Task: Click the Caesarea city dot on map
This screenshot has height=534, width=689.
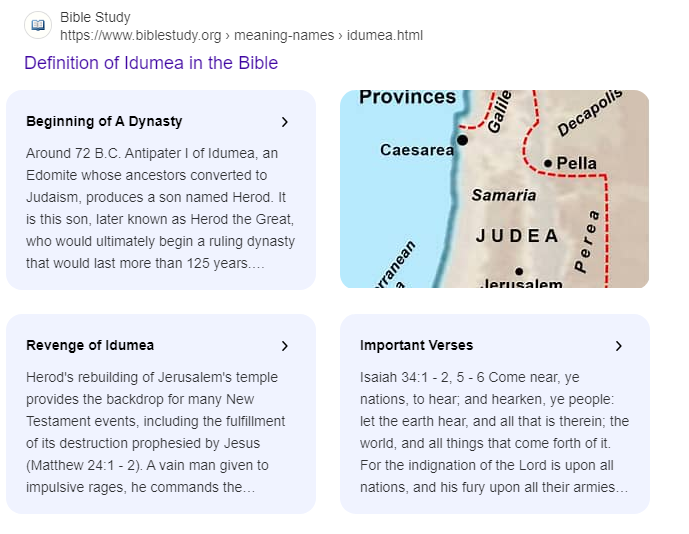Action: 462,141
